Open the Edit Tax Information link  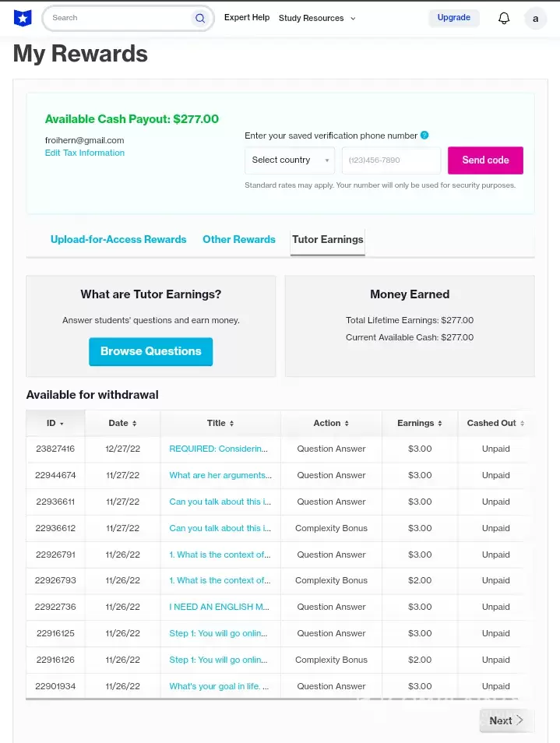(85, 153)
